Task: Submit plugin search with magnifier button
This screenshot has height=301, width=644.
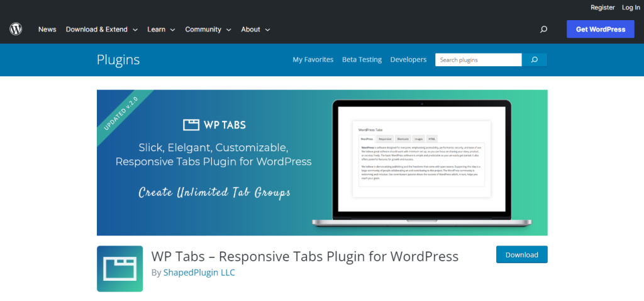Action: pos(535,60)
